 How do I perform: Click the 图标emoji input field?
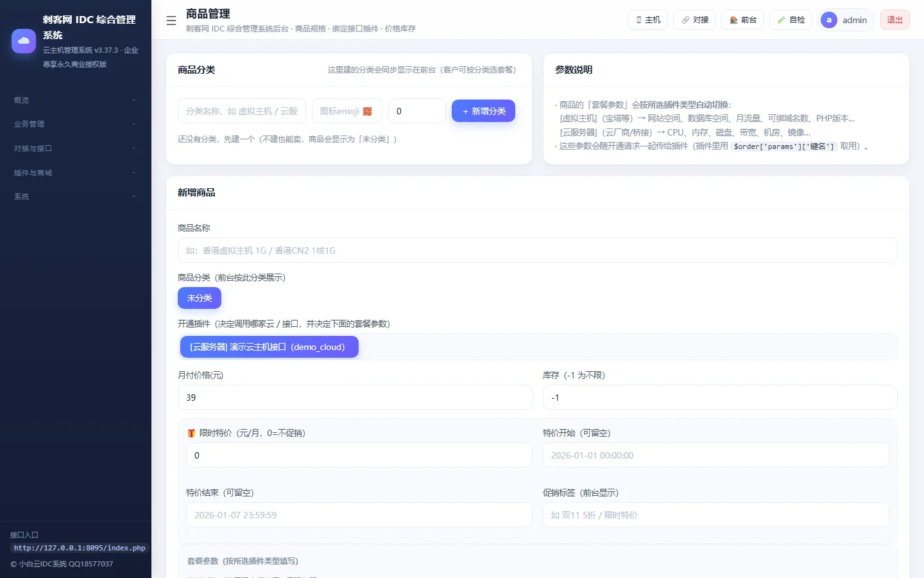[x=347, y=111]
